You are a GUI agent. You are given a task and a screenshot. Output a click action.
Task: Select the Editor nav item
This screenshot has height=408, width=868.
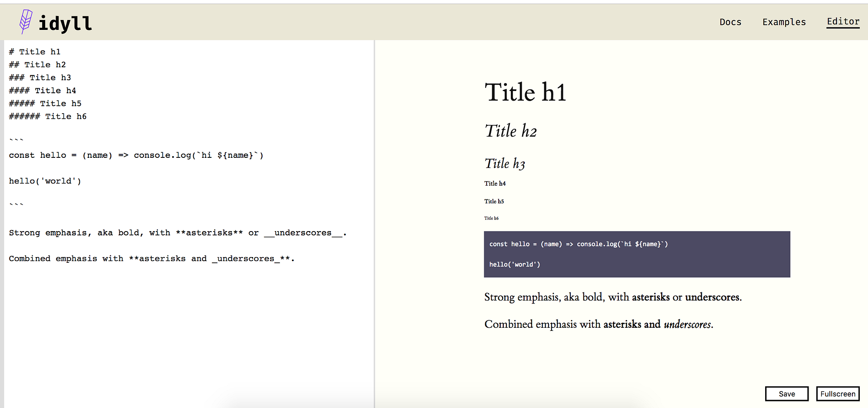pos(843,22)
